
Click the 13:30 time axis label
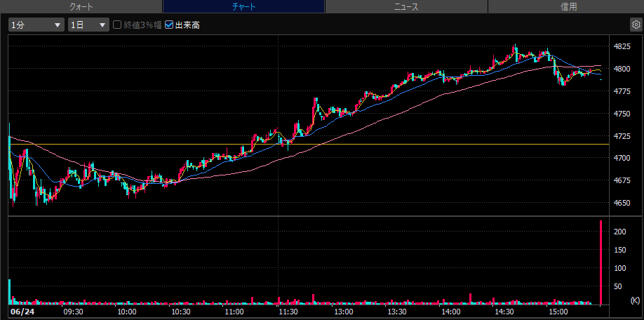pyautogui.click(x=397, y=312)
